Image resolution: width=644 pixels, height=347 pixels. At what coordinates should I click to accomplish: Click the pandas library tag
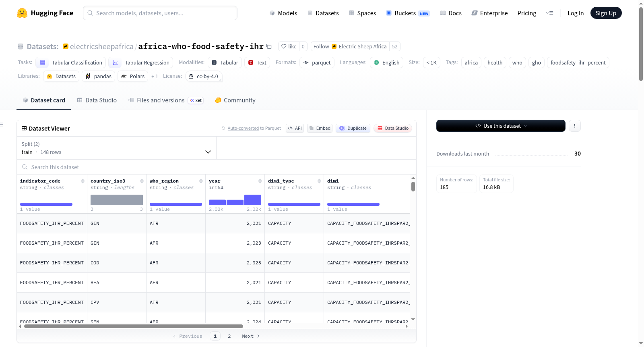(x=99, y=76)
